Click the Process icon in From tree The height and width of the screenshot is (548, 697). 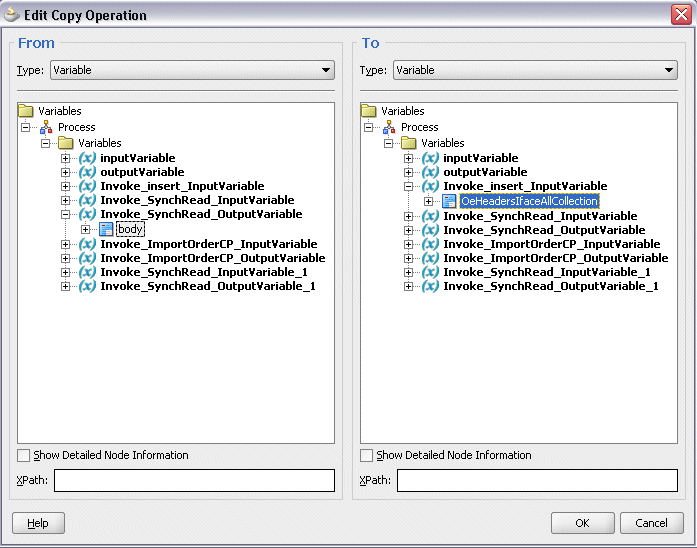click(46, 128)
